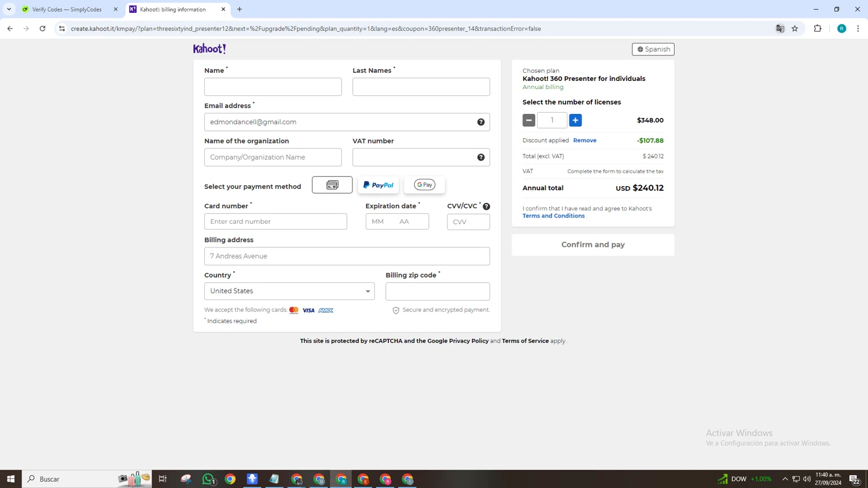Switch to Verify Codes SimplyCodes tab
Screen dimensions: 868x488
point(67,9)
